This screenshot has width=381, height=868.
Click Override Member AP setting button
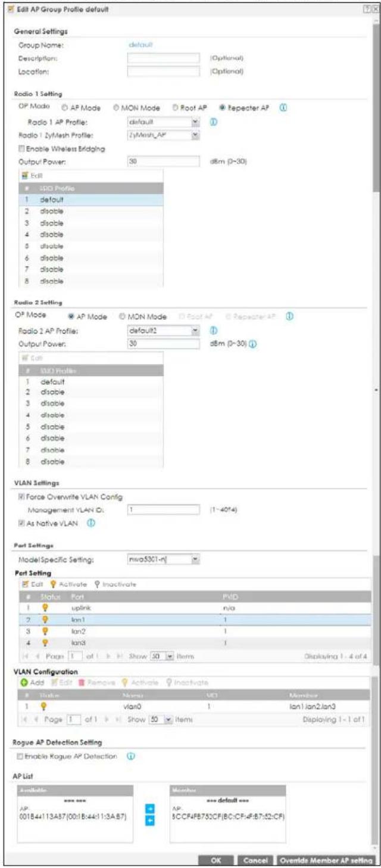click(x=326, y=860)
